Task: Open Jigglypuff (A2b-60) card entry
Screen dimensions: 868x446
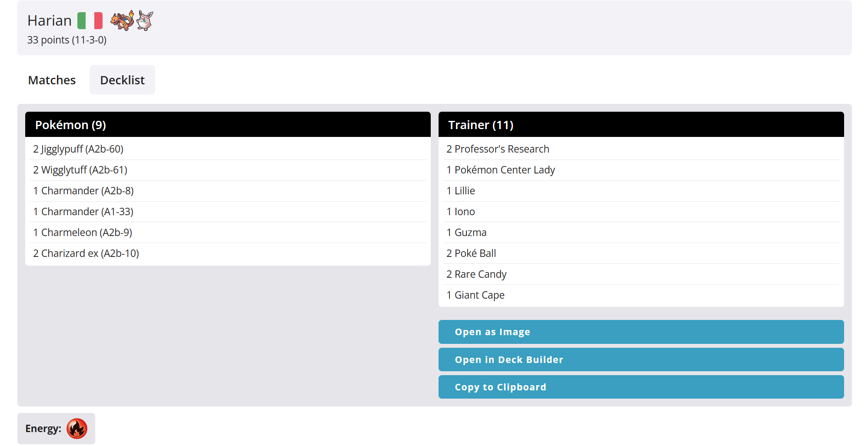Action: tap(78, 149)
